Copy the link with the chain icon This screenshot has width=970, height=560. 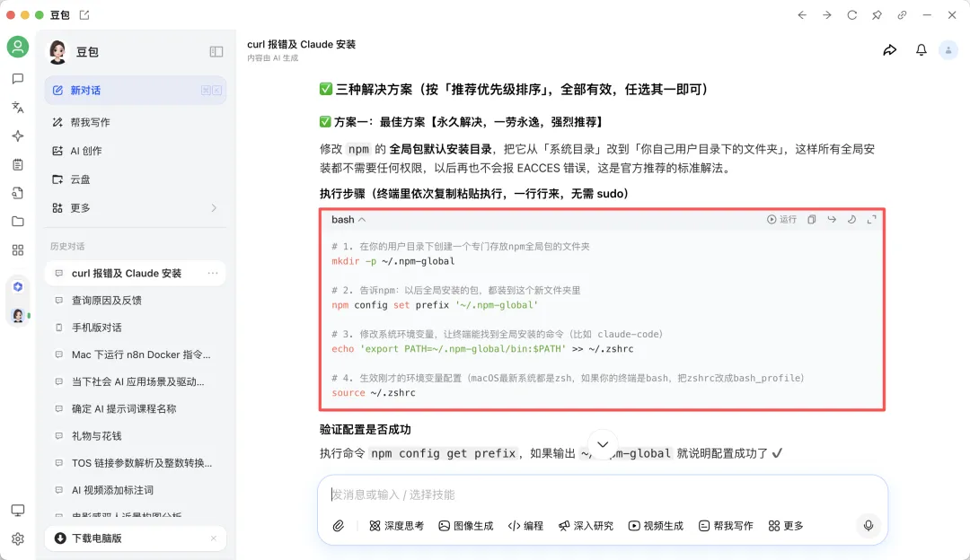click(902, 15)
